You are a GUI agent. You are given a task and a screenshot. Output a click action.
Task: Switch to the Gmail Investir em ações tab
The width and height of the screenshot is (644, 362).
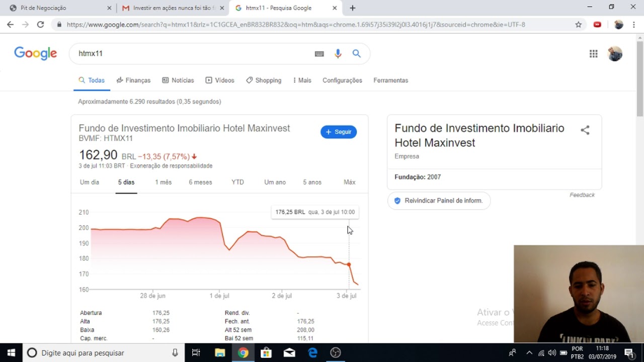[173, 8]
